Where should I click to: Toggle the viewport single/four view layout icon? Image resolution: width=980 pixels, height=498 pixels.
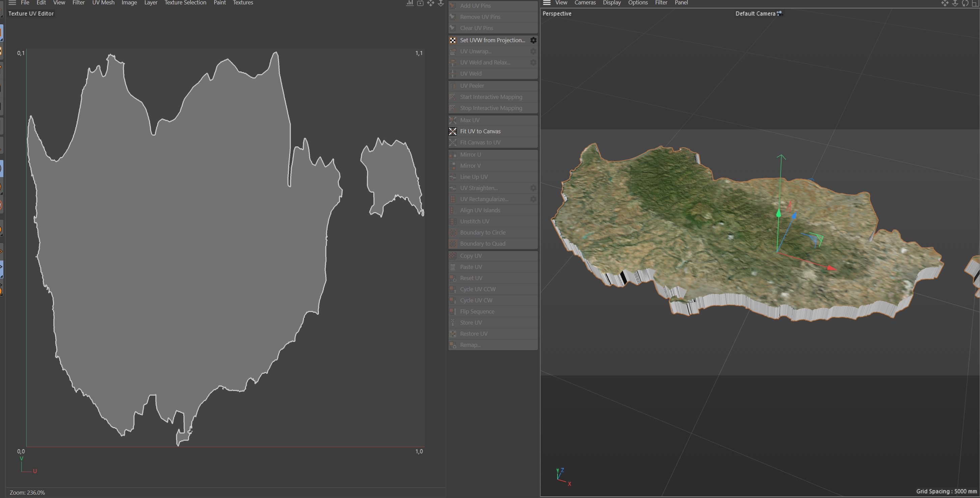coord(975,3)
